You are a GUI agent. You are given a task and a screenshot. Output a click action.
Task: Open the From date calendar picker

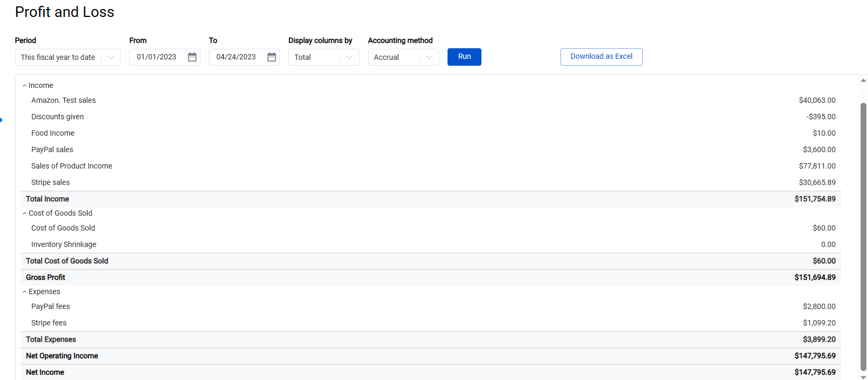tap(192, 57)
